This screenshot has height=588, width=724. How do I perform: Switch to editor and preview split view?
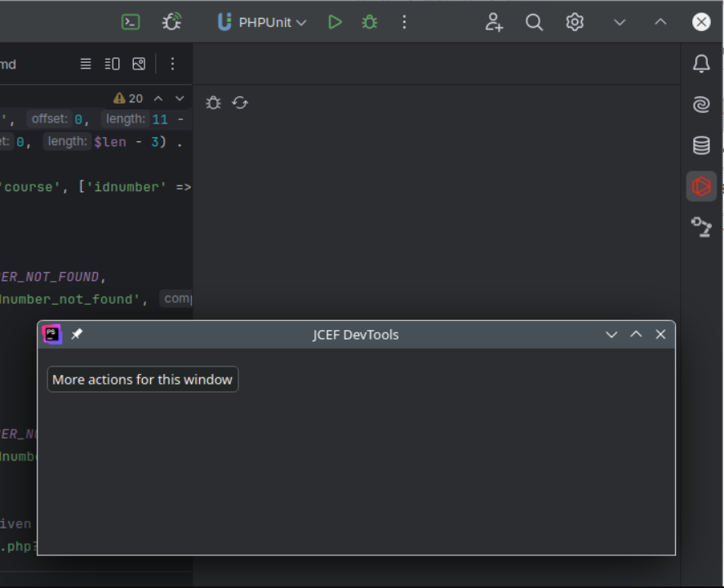pyautogui.click(x=112, y=64)
